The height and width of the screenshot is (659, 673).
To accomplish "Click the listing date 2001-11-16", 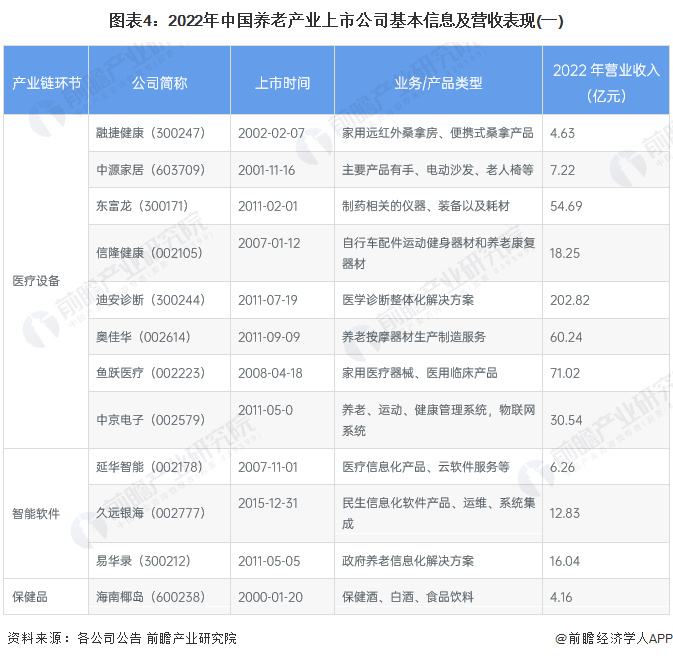I will [267, 170].
